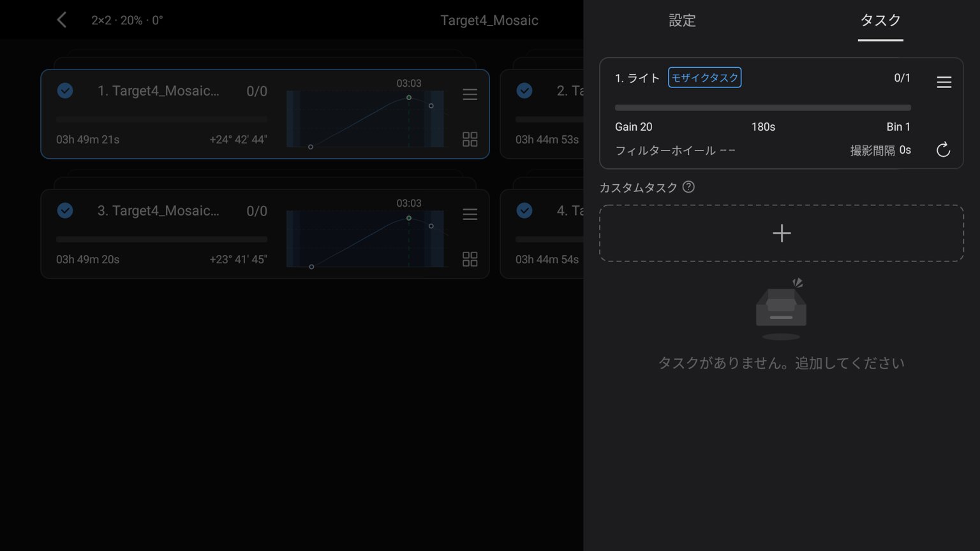This screenshot has height=551, width=980.
Task: Uncheck panel 1 Target4_Mosaic checkbox
Action: (x=65, y=91)
